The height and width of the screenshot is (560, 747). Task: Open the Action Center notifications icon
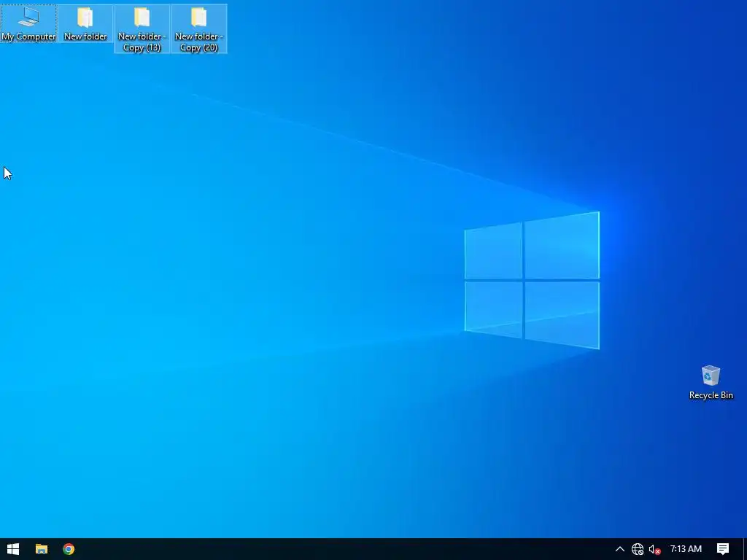(723, 549)
